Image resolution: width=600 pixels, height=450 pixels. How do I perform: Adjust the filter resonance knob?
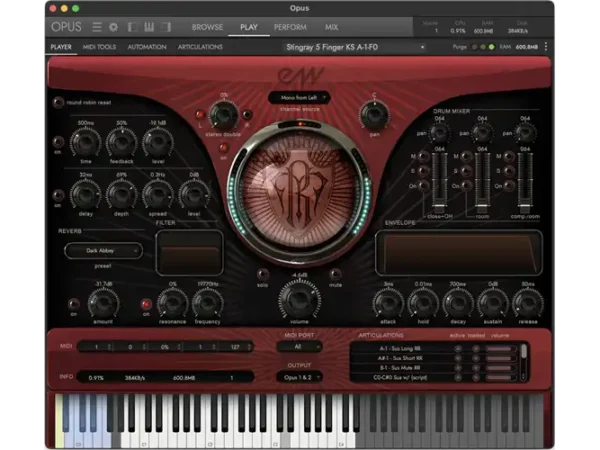[172, 304]
